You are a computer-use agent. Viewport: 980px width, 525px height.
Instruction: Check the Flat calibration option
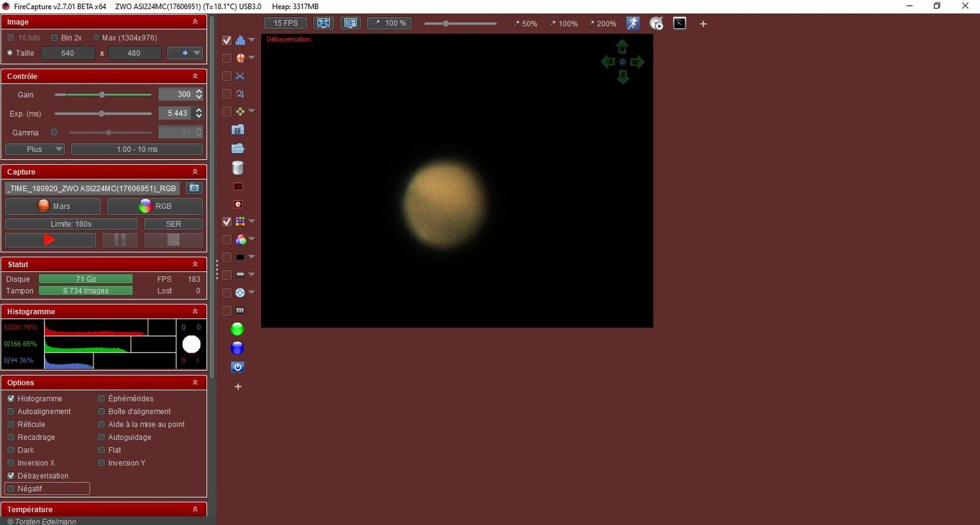point(101,450)
